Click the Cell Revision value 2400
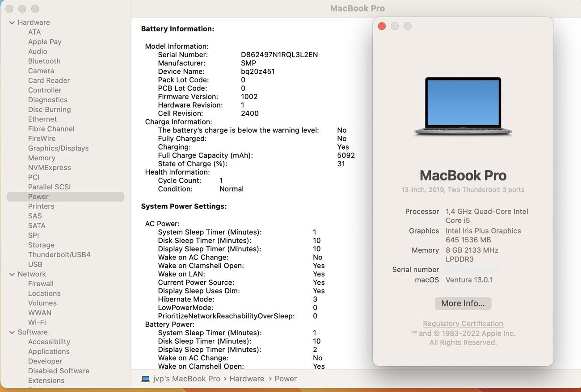 tap(250, 113)
